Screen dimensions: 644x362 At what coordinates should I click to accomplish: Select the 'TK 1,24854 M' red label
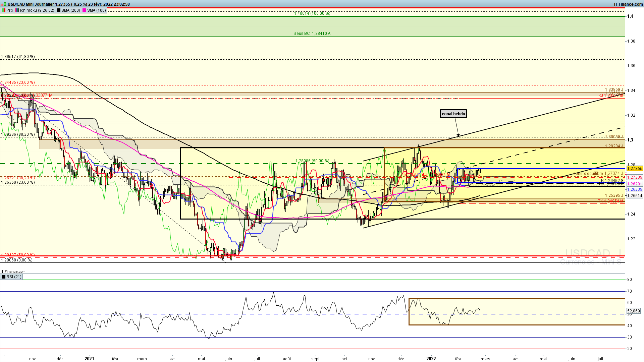pos(610,201)
